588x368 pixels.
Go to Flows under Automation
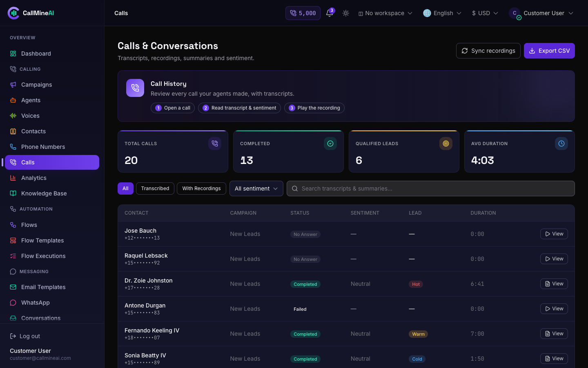[x=52, y=225]
